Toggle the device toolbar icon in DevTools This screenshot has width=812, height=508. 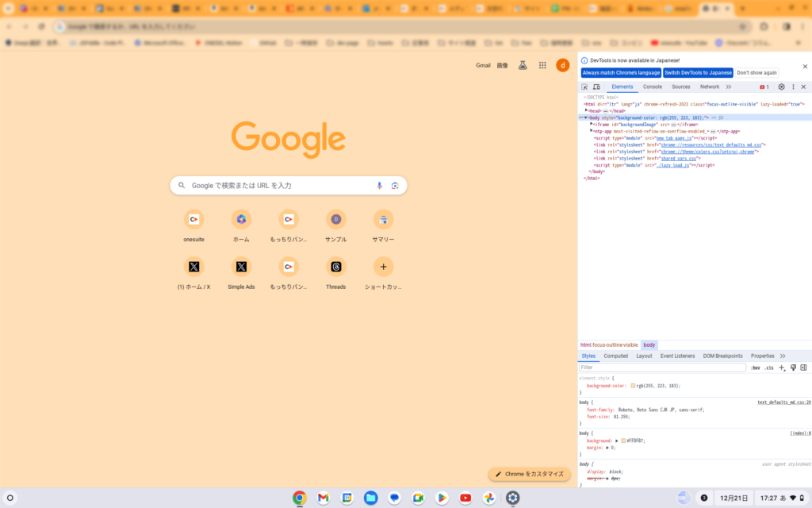coord(596,87)
